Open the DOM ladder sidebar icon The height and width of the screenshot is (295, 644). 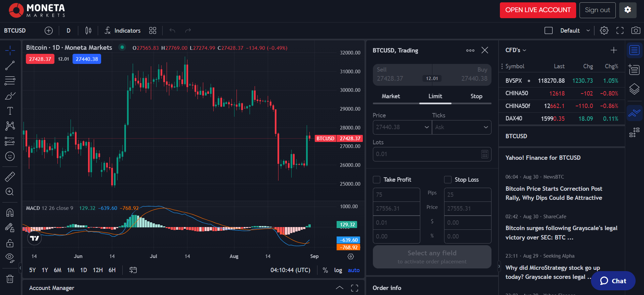(634, 132)
